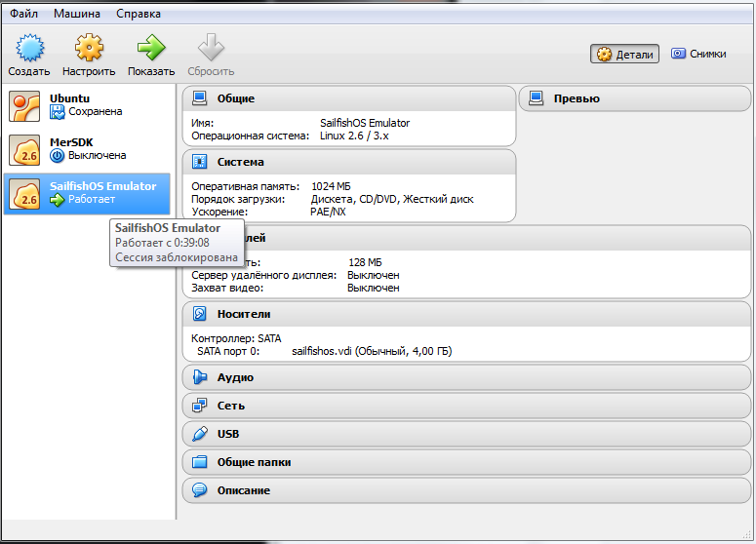The height and width of the screenshot is (544, 756).
Task: Click the Linux 2.6 / 3.x value
Action: tap(354, 136)
